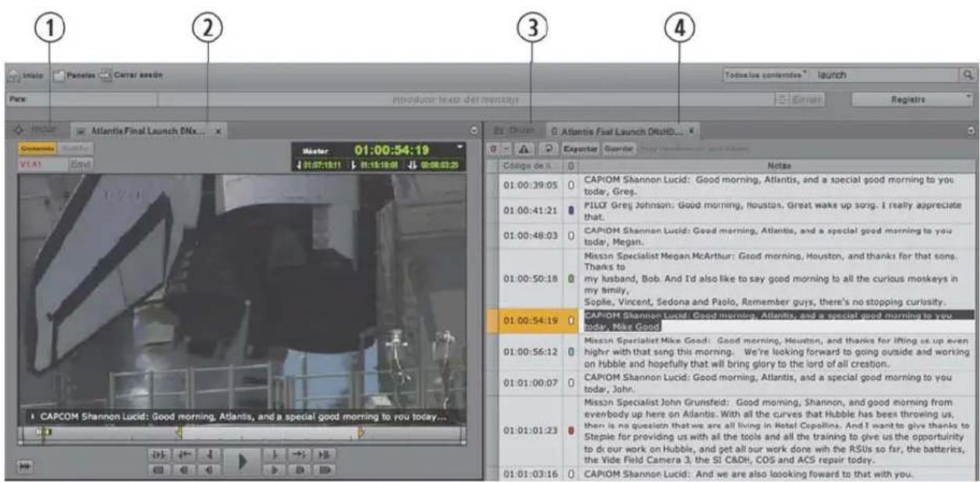The width and height of the screenshot is (980, 482).
Task: Click the CAPCOM Shannon Lucid overlay caption
Action: coord(243,416)
